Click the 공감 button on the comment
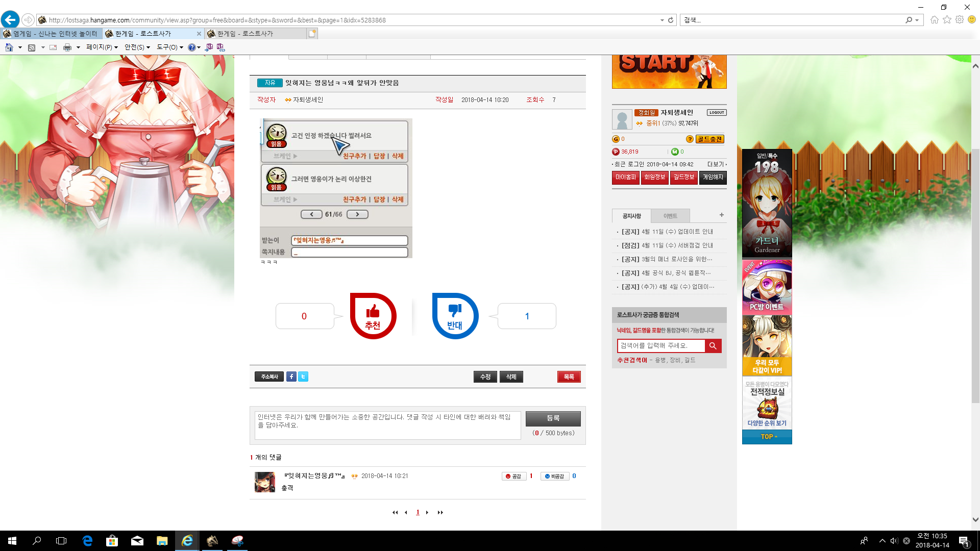This screenshot has width=980, height=551. pos(514,476)
